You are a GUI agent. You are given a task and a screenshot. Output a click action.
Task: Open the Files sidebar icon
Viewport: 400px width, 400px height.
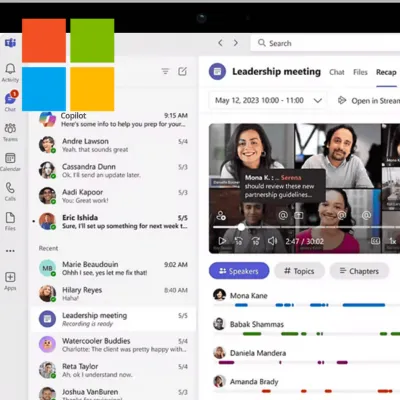tap(10, 221)
